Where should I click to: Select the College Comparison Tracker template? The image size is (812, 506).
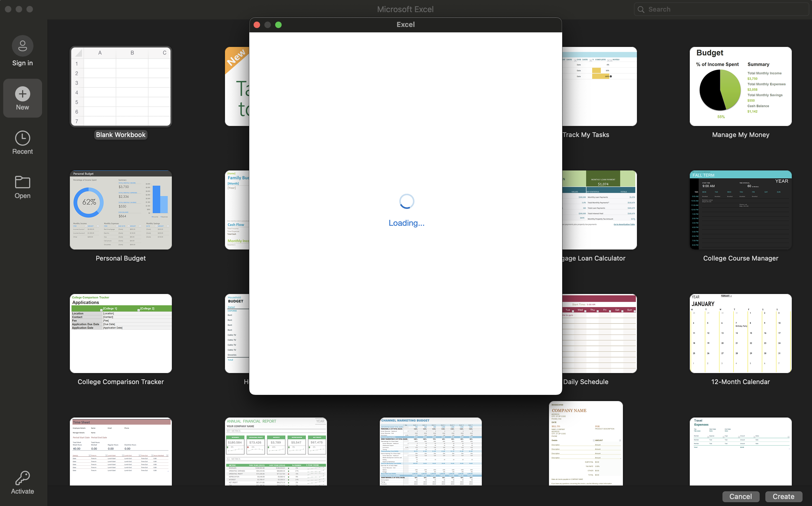(x=121, y=334)
